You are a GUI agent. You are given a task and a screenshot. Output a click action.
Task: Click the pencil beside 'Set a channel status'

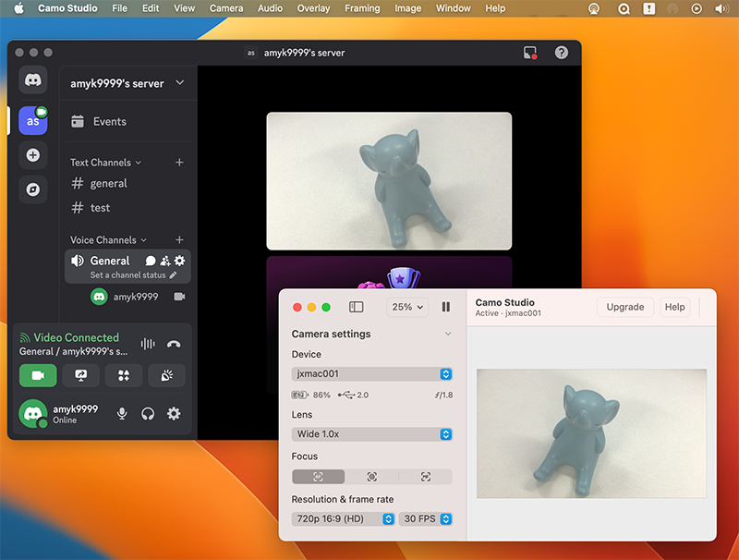[x=173, y=275]
